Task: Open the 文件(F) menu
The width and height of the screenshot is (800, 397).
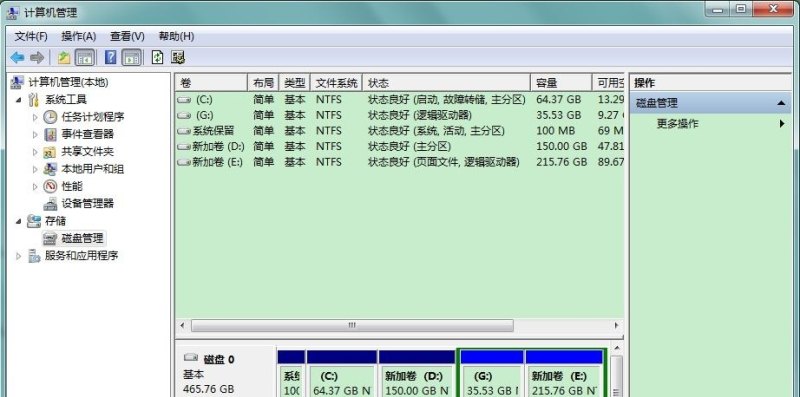Action: coord(31,36)
